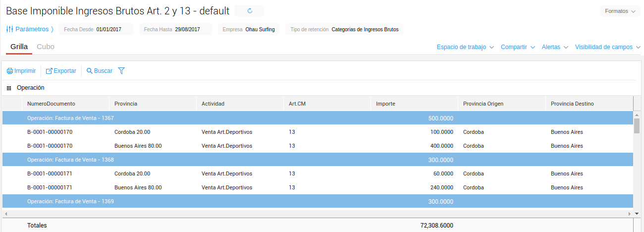Screen dimensions: 644x232
Task: Click the Imprimir printer icon
Action: [10, 71]
